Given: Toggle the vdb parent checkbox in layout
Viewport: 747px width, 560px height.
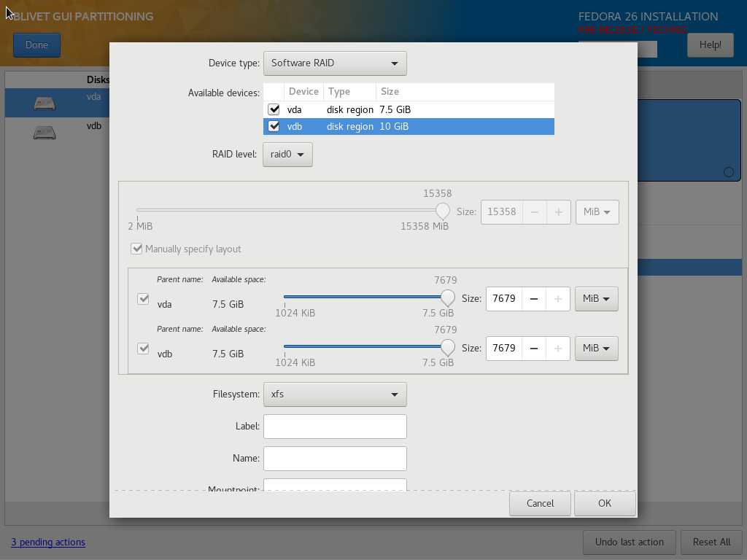Looking at the screenshot, I should 143,348.
